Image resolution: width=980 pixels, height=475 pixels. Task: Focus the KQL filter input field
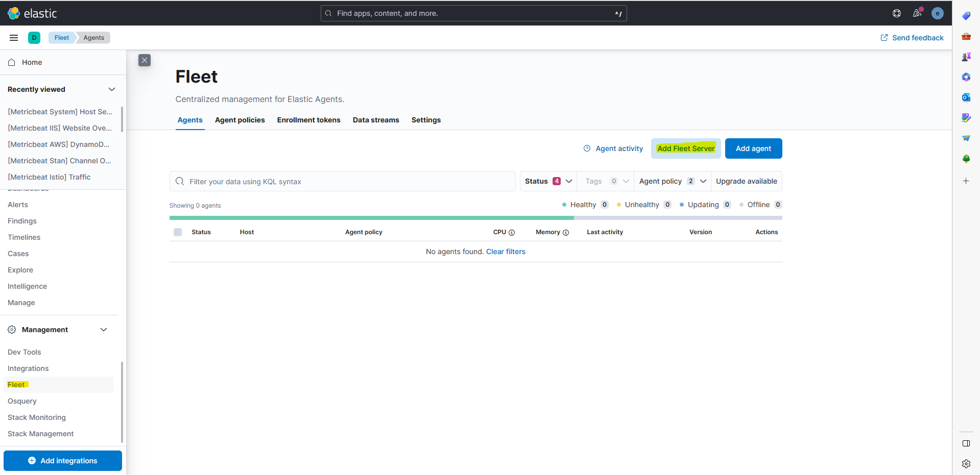[342, 181]
